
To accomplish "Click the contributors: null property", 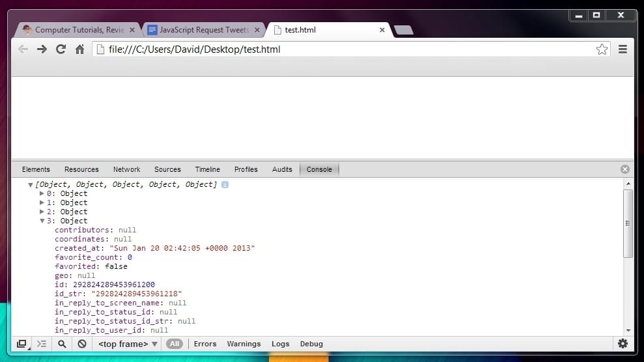I will pyautogui.click(x=95, y=230).
